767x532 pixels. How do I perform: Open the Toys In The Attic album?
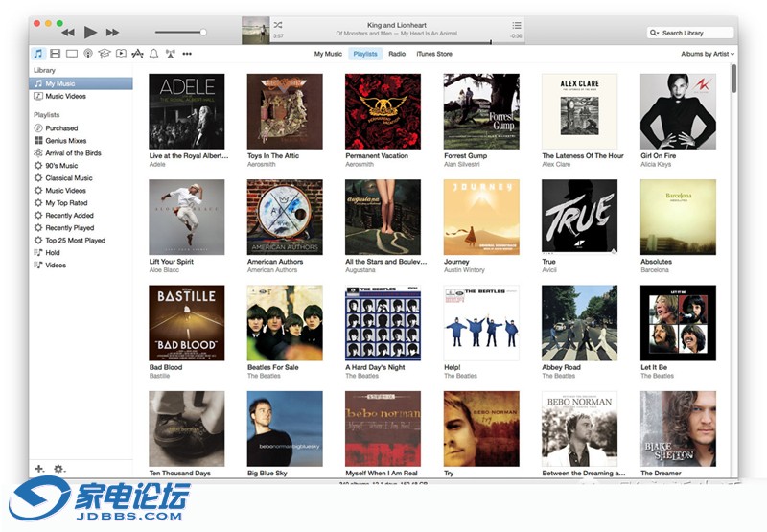285,111
